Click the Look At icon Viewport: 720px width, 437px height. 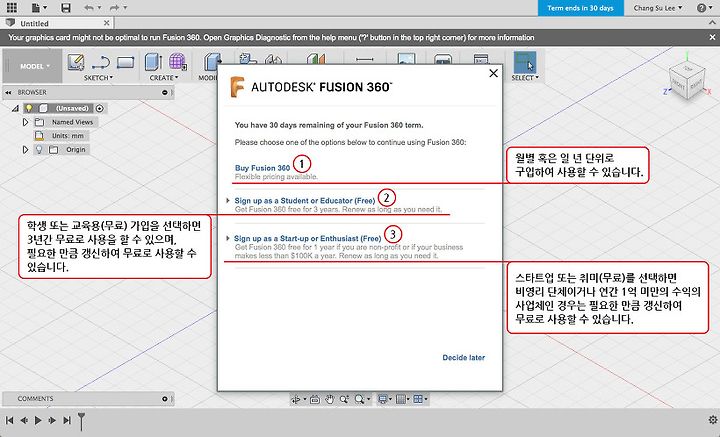(x=315, y=399)
